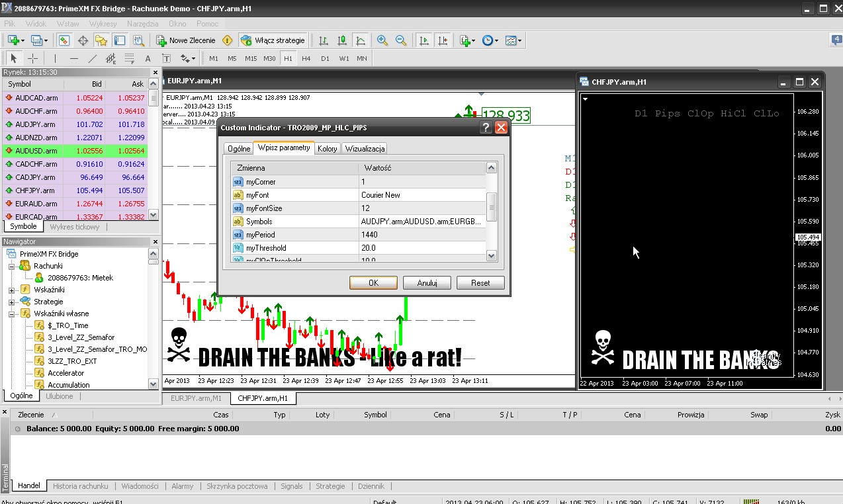Screen dimensions: 843x504
Task: Select the arrow cursor tool
Action: click(14, 58)
